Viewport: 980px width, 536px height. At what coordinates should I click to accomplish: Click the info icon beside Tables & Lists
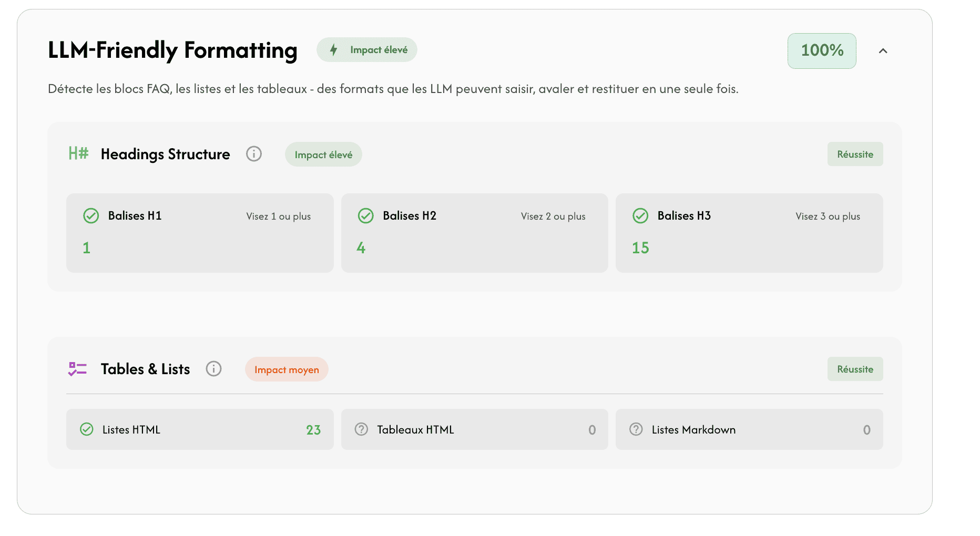213,369
